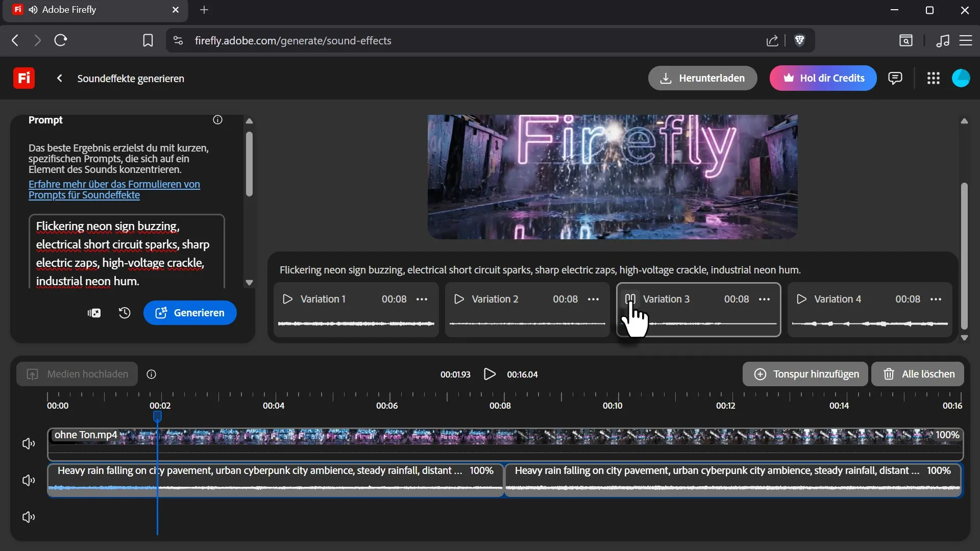Image resolution: width=980 pixels, height=551 pixels.
Task: Open the apps grid menu icon
Action: pos(933,78)
